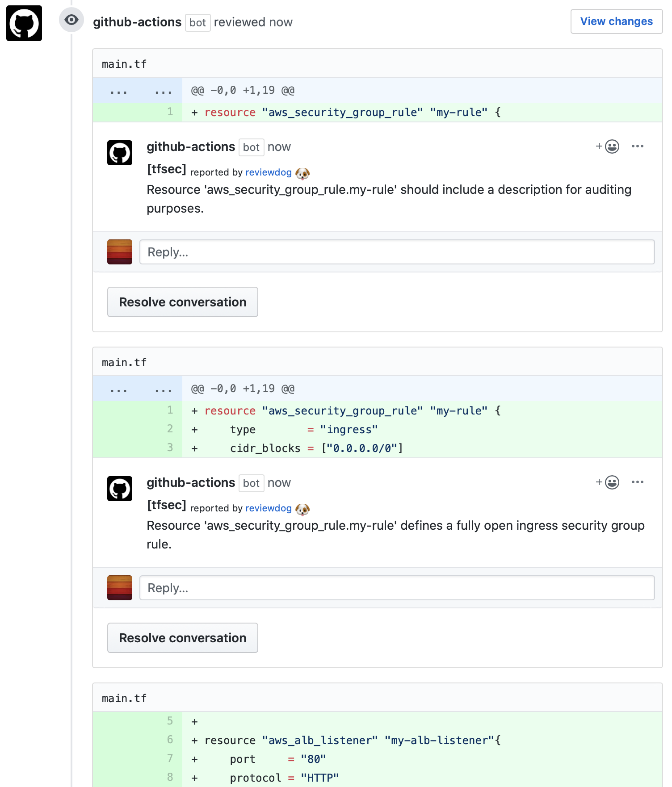Click line 6 aws_alb_listener code text
672x787 pixels.
[353, 741]
